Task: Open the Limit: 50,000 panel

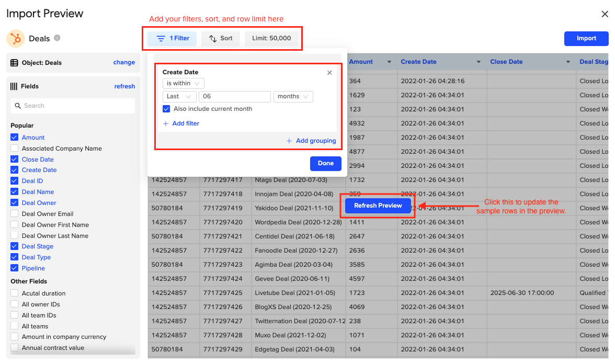Action: [x=272, y=38]
